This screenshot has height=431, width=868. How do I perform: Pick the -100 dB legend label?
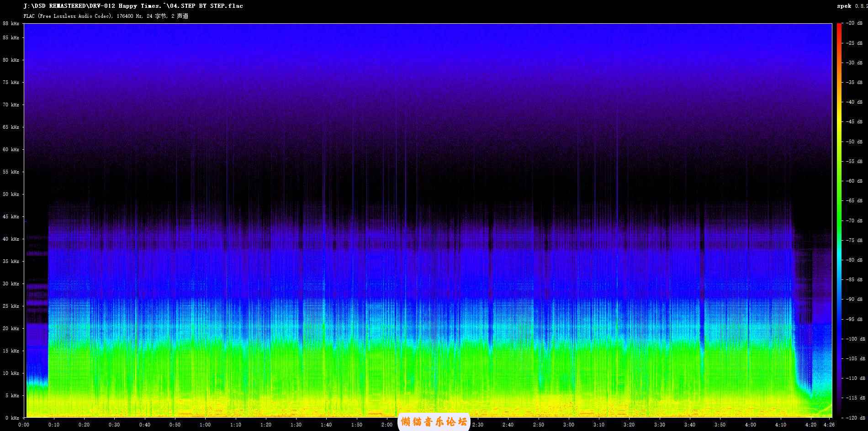[855, 339]
